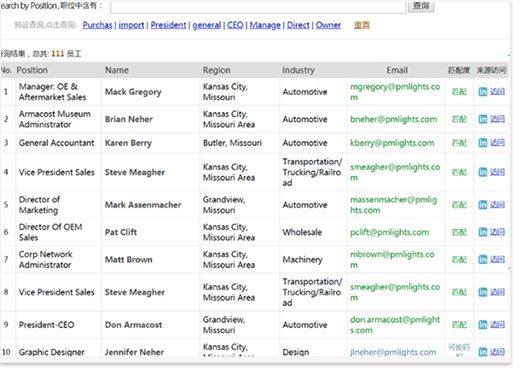Click visit link in Steve Meagher row 4
The width and height of the screenshot is (520, 370).
497,172
